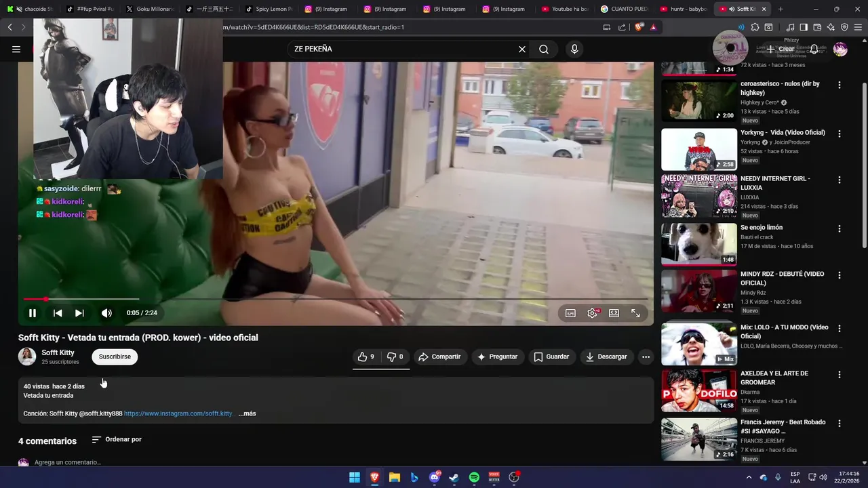Open the instagram.com/sofft.kitty link
This screenshot has height=488, width=868.
pyautogui.click(x=178, y=413)
